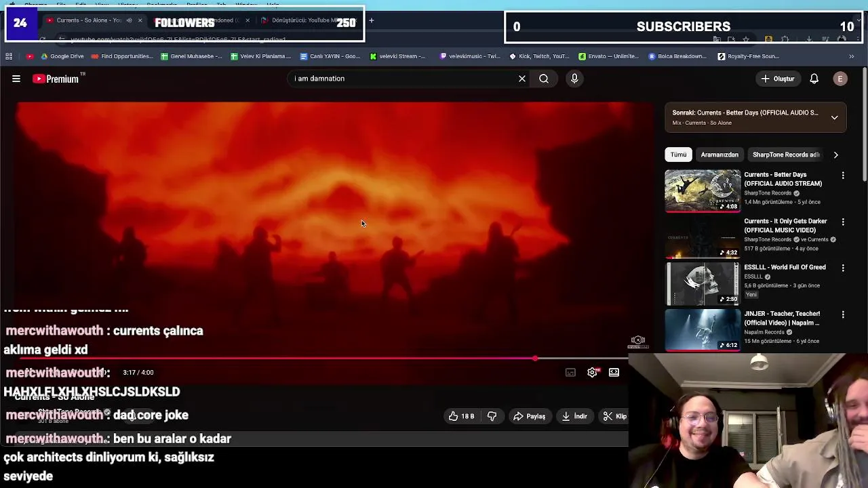
Task: Select the Aramanızdan filter chip
Action: pos(719,155)
